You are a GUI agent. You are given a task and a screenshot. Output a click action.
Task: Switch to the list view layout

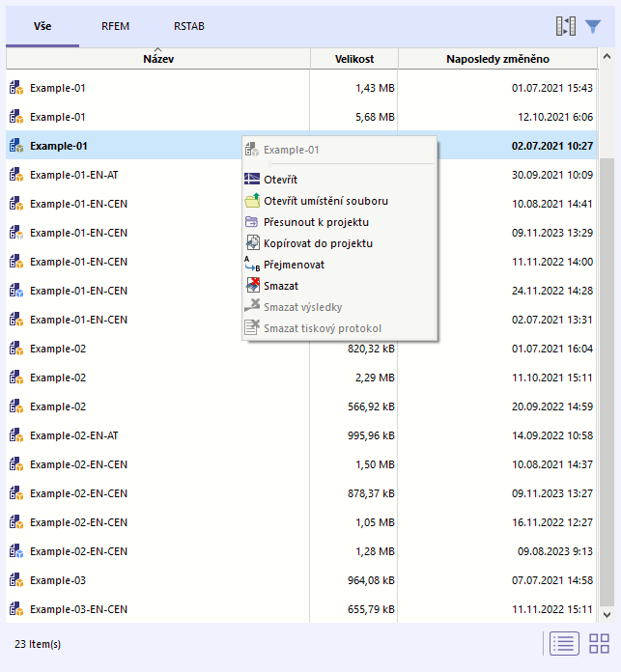pos(565,644)
